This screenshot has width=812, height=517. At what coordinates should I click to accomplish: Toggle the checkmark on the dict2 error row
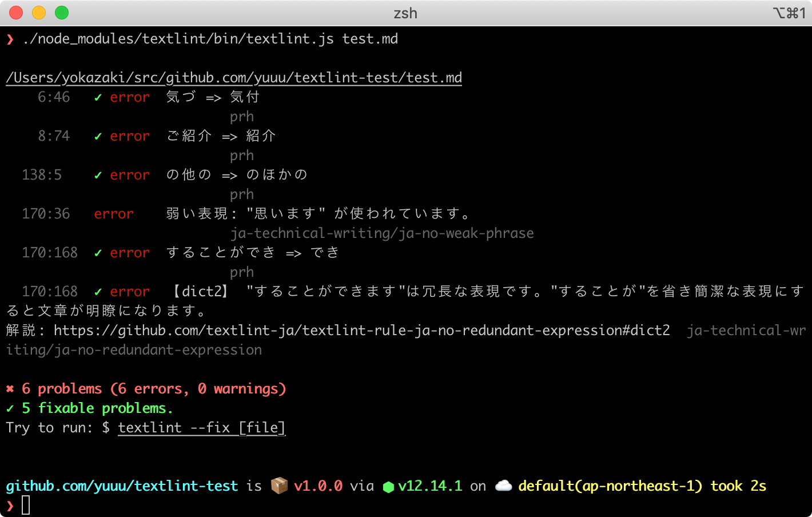97,291
